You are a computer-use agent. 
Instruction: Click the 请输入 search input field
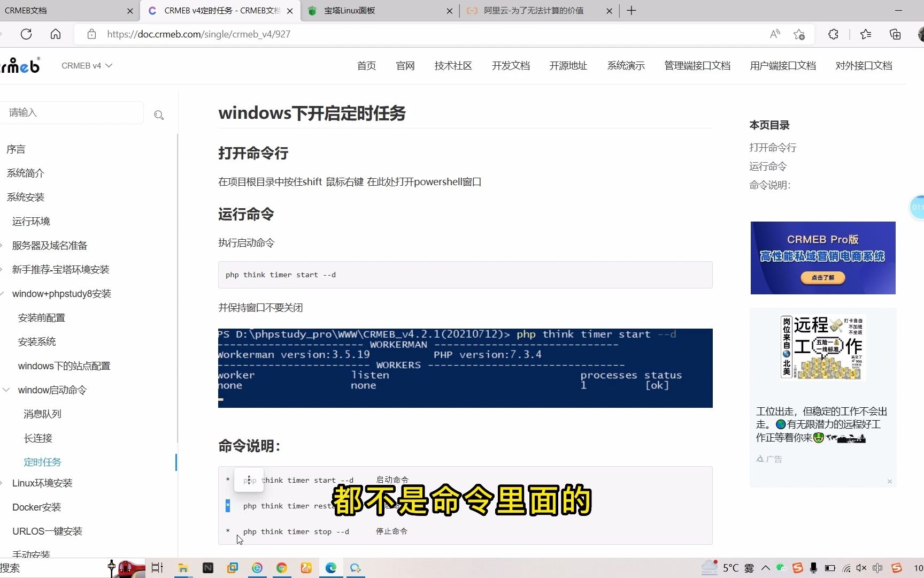pos(72,113)
